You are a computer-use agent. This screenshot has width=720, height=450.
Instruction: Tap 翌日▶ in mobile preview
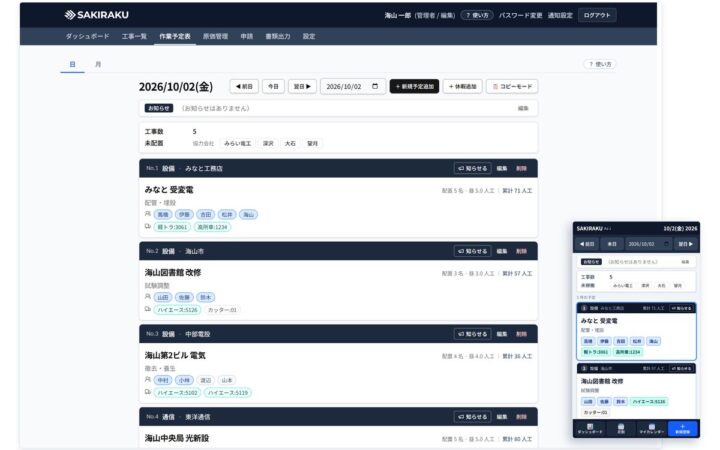pos(686,244)
